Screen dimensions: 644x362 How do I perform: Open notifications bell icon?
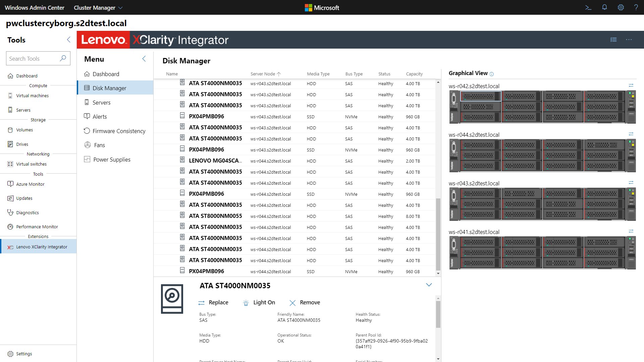point(604,7)
